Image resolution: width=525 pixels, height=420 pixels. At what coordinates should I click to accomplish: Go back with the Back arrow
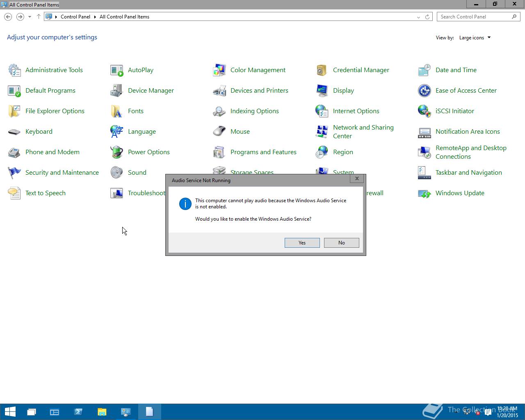click(8, 17)
